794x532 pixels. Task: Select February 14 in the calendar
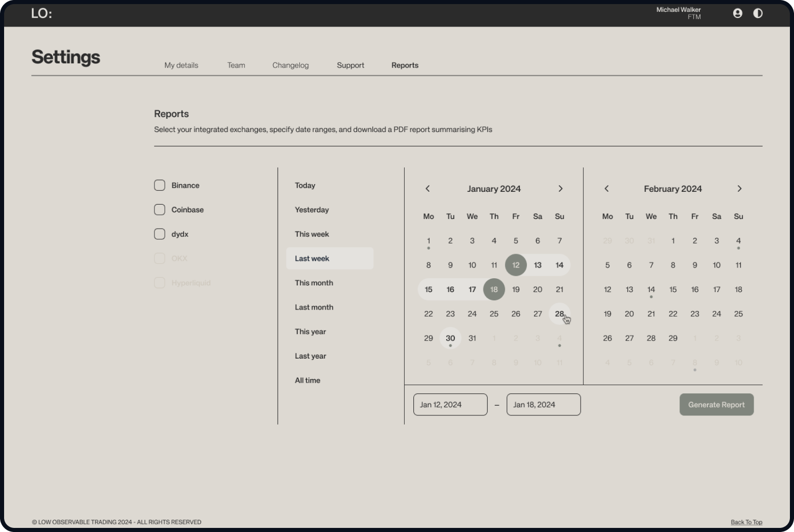point(651,290)
